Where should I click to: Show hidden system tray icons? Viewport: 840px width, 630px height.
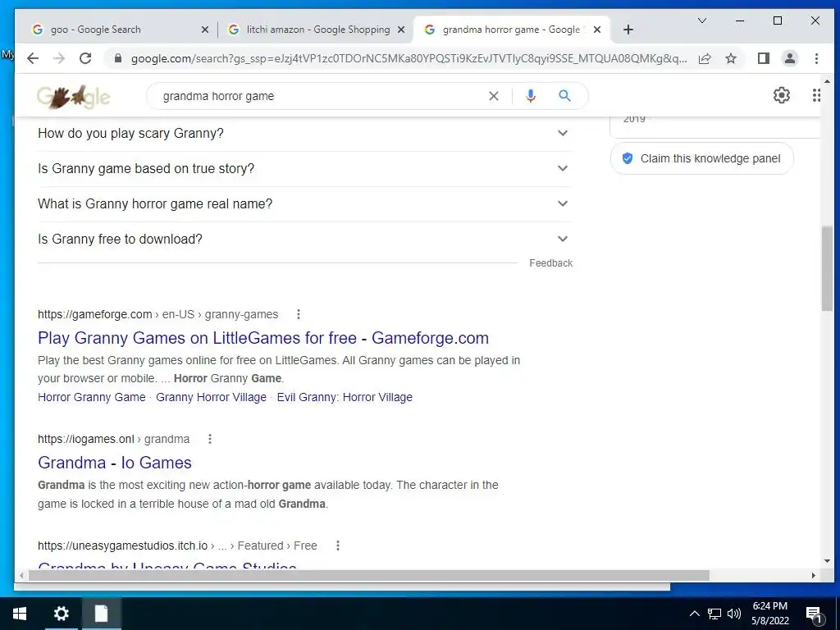click(x=694, y=614)
